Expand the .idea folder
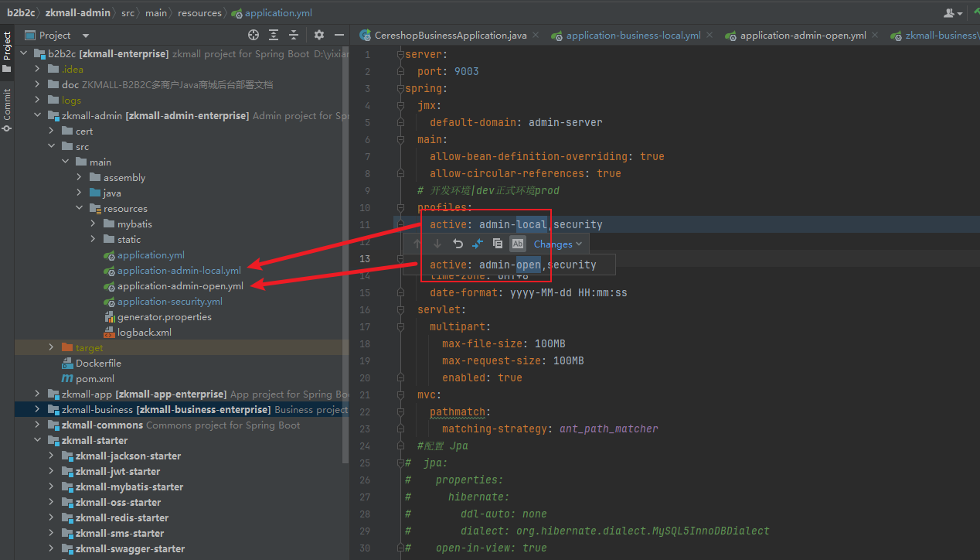Viewport: 980px width, 560px height. click(x=38, y=69)
